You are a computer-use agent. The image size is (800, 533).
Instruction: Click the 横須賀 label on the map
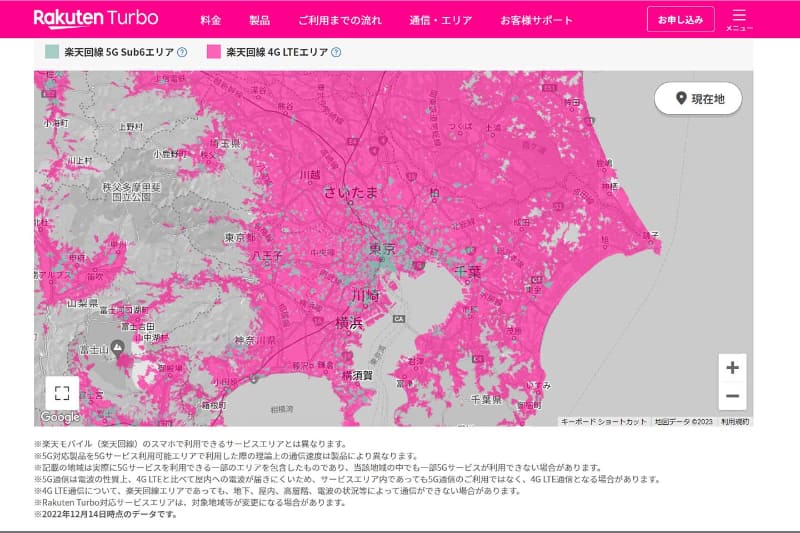point(357,375)
